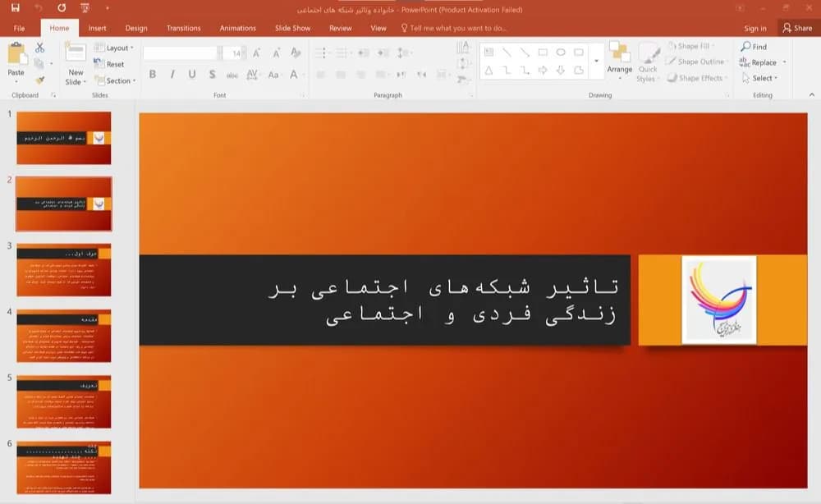This screenshot has height=504, width=821.
Task: Click the Shape Fill button
Action: click(691, 46)
